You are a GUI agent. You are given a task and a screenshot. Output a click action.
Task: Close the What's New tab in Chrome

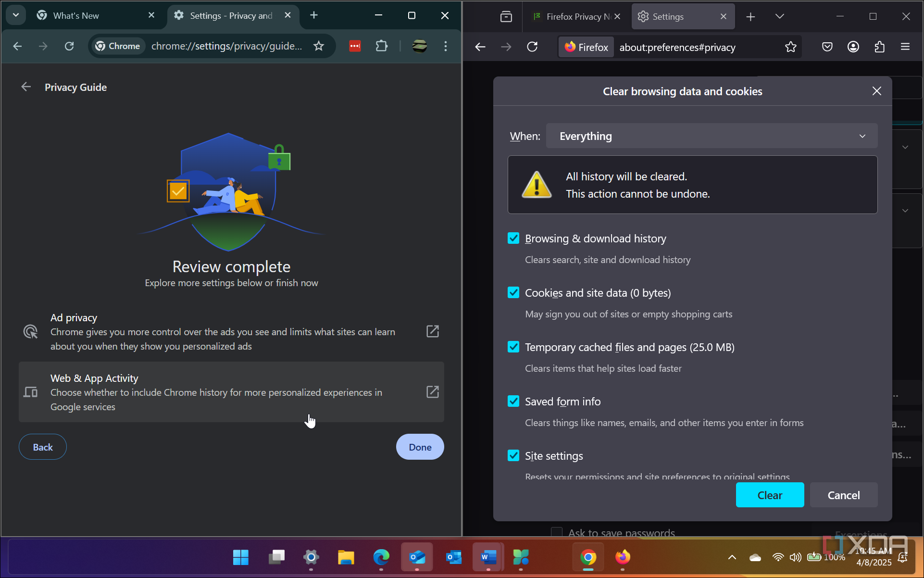[151, 15]
